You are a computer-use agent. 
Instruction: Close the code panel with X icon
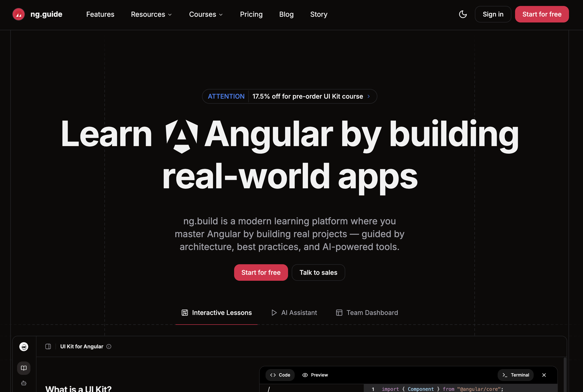click(x=544, y=375)
